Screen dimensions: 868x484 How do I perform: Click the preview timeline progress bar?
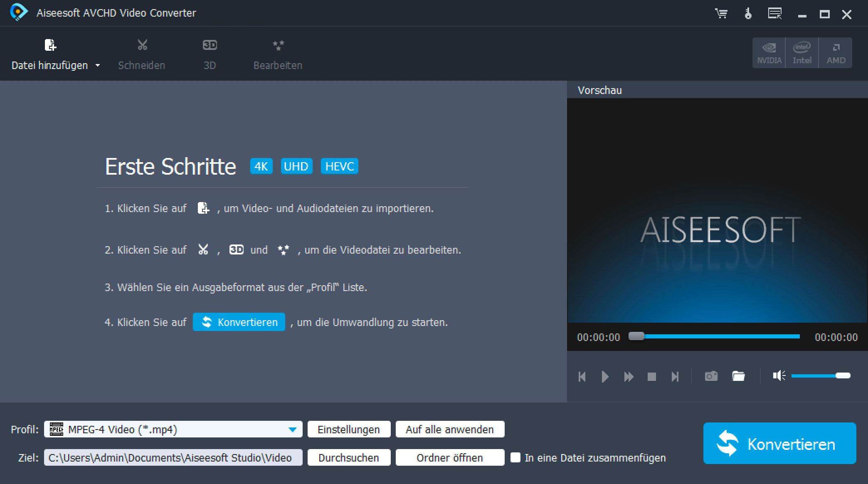click(714, 336)
